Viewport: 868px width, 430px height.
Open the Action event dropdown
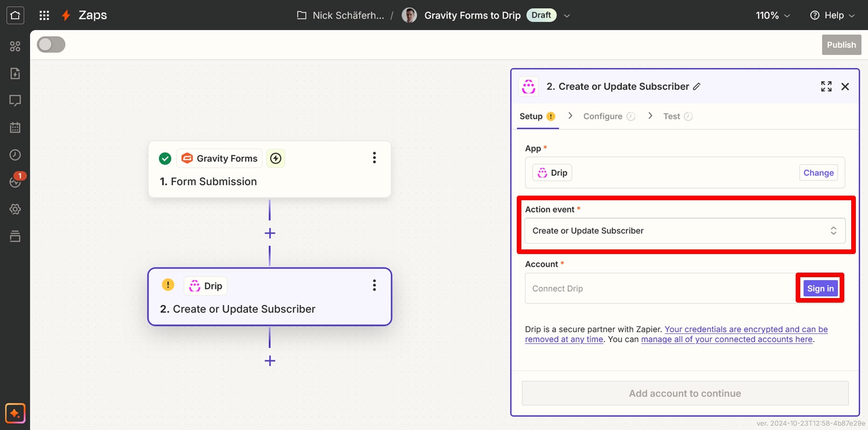(685, 230)
